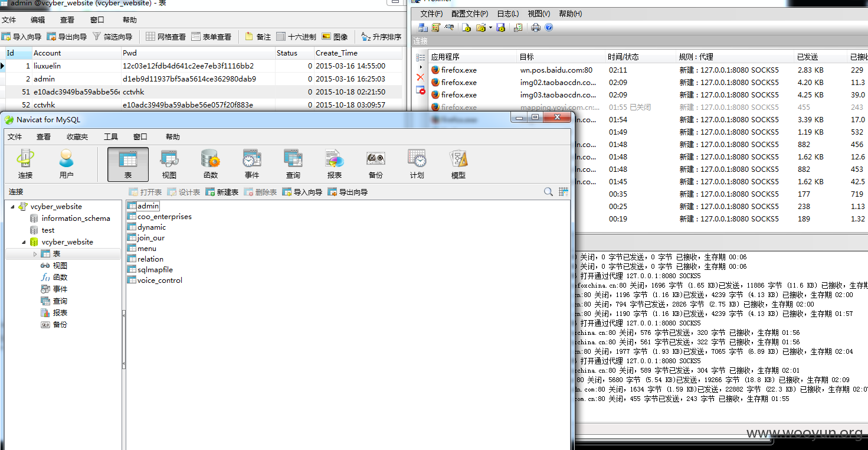Select the voice_control table
The height and width of the screenshot is (450, 868).
(155, 281)
